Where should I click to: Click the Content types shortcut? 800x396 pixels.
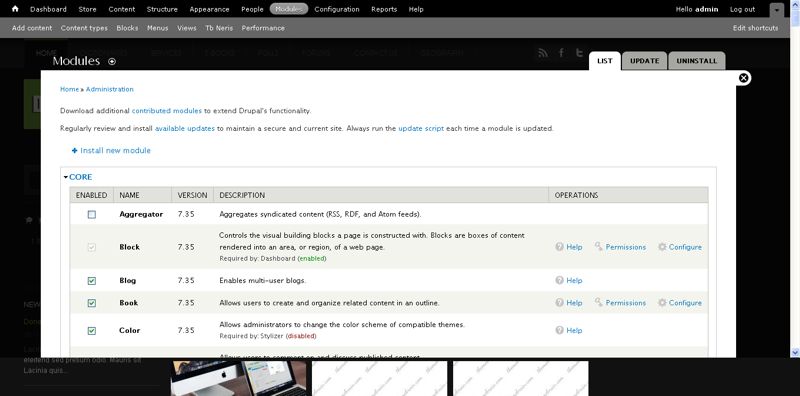coord(84,28)
